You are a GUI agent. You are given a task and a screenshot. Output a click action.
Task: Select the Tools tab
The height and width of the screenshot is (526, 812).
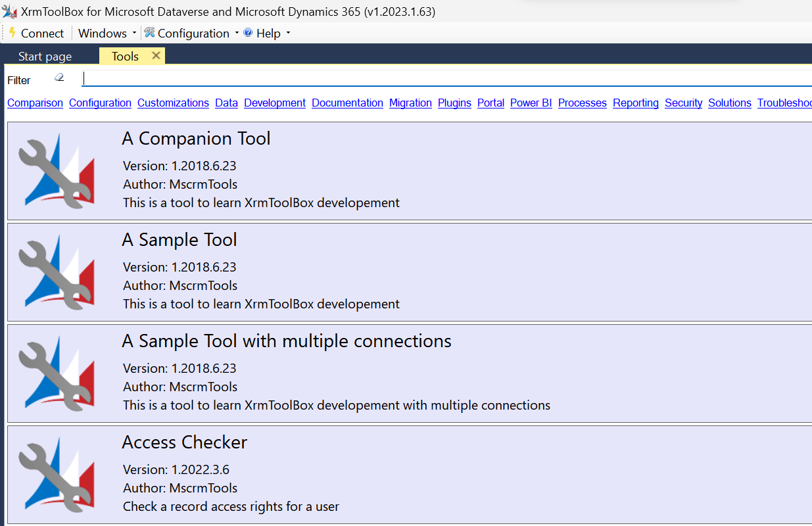124,56
